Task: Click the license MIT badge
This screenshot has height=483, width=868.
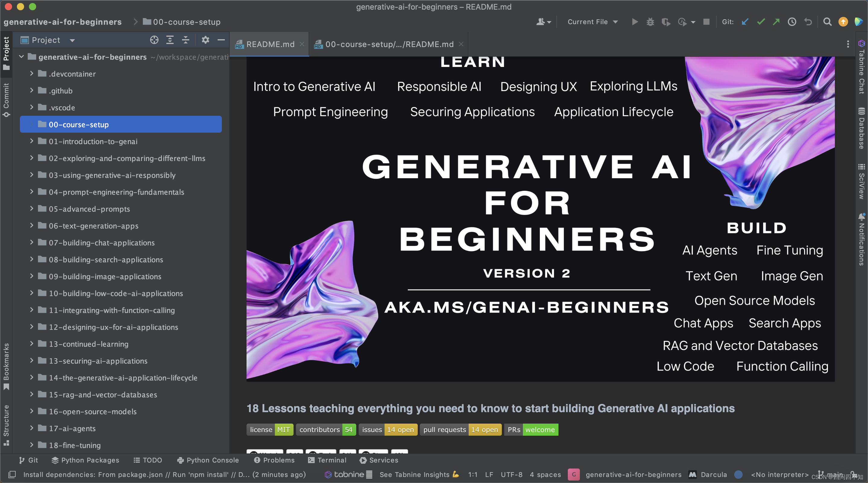Action: [x=269, y=429]
